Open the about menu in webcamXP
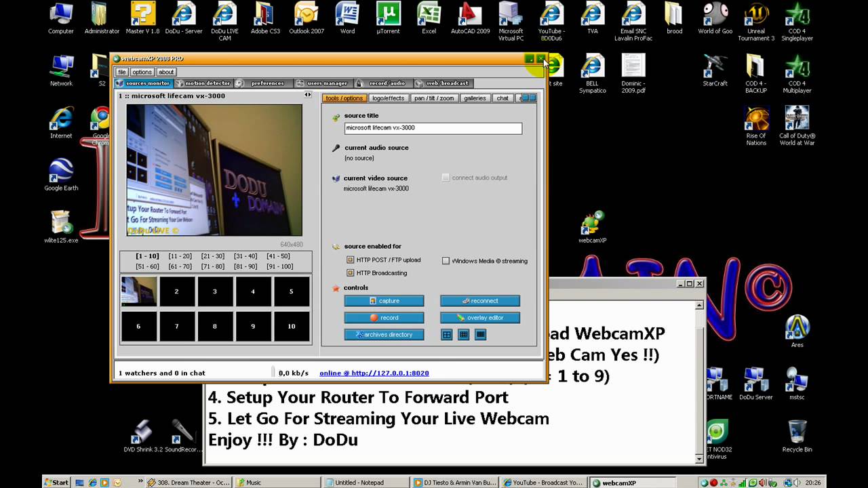 (166, 72)
